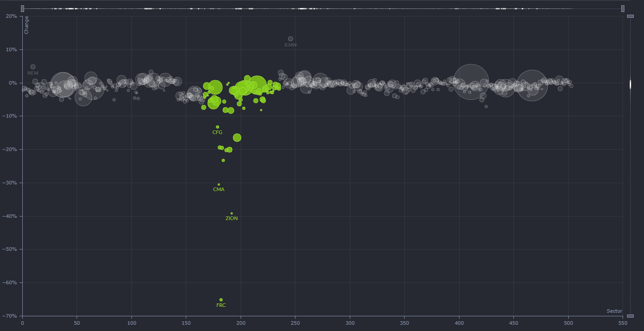This screenshot has height=331, width=644.
Task: Click the CFG ticker label
Action: [x=217, y=132]
